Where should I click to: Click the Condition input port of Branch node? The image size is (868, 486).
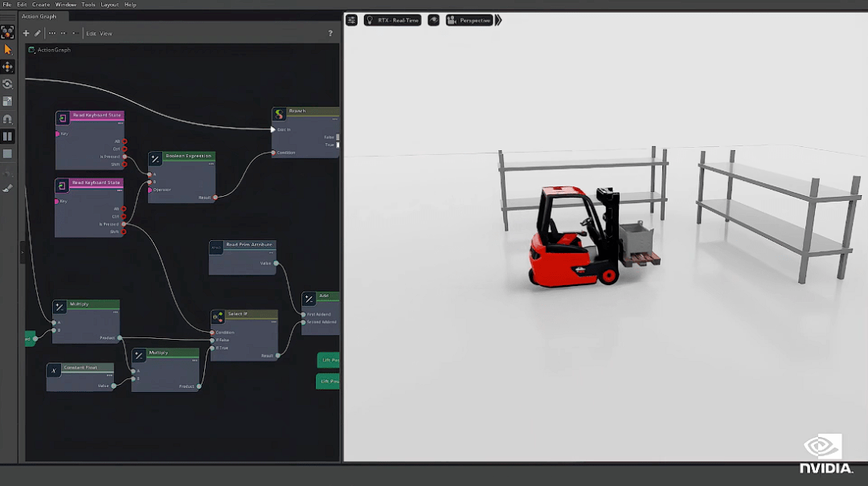tap(273, 153)
